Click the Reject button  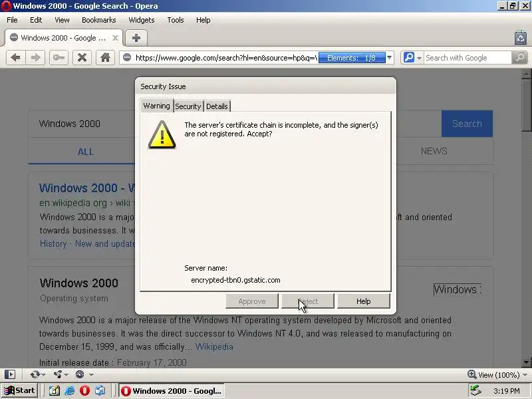click(308, 301)
